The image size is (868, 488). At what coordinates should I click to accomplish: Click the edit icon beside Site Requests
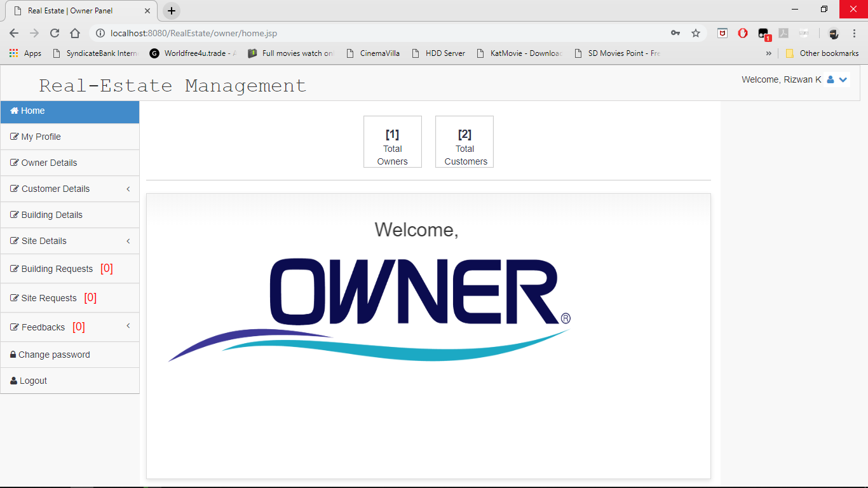(15, 298)
